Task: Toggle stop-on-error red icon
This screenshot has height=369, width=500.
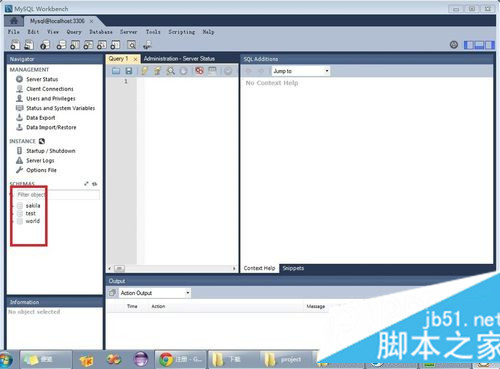Action: pos(199,71)
